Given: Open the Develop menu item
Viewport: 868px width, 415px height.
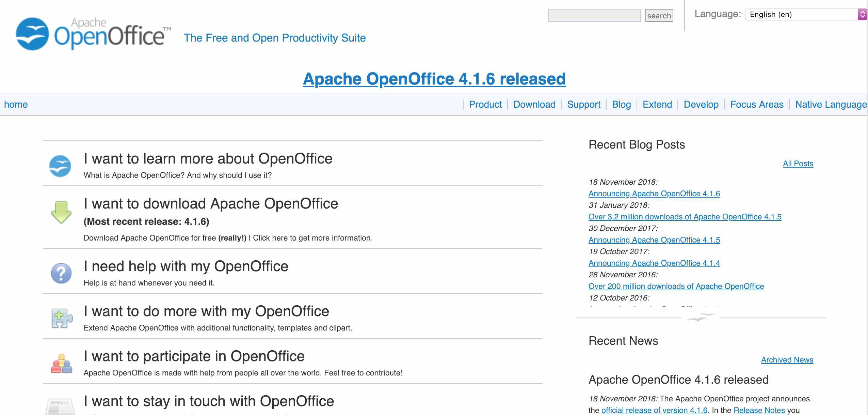Looking at the screenshot, I should tap(701, 104).
